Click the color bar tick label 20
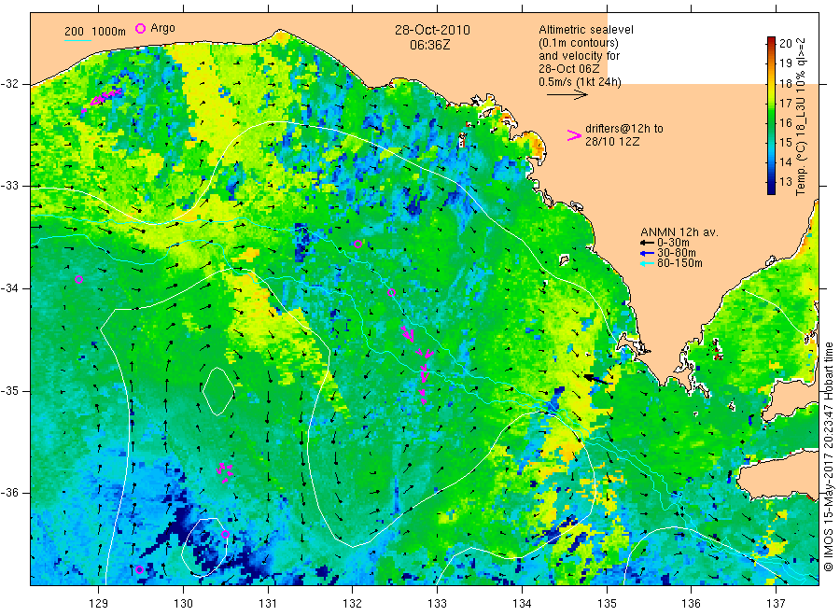This screenshot has width=840, height=616. [785, 43]
